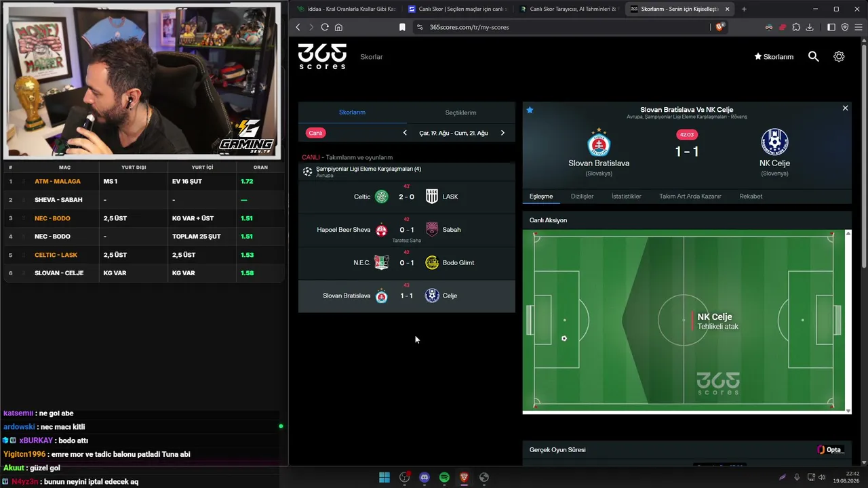Open the browser downloads icon
This screenshot has height=488, width=868.
810,27
